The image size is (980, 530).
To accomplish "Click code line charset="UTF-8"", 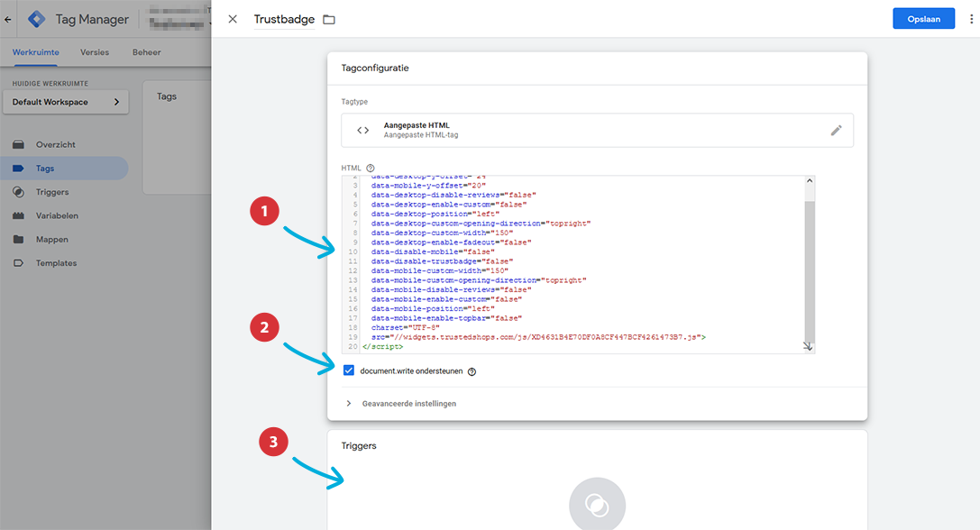I will 405,327.
